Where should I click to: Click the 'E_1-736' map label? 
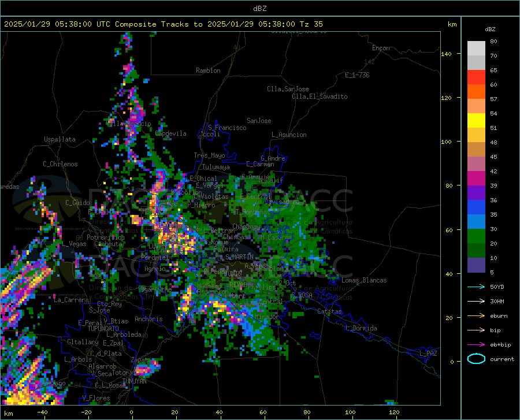tap(357, 75)
